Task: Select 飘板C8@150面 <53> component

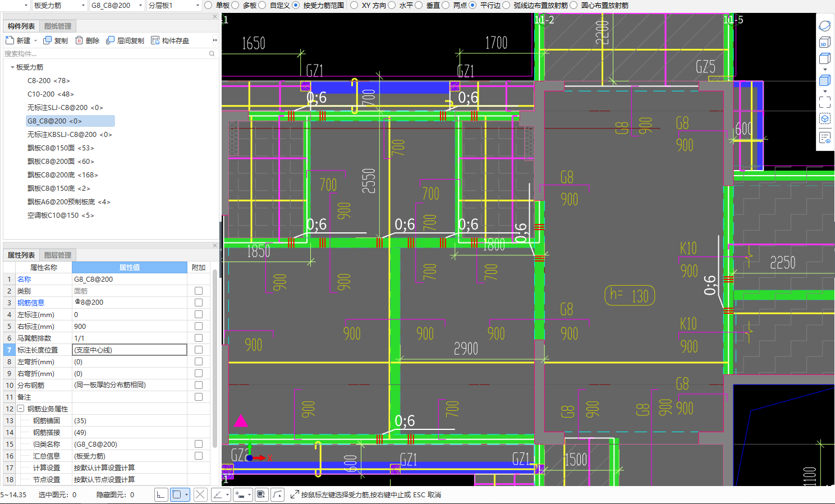Action: pos(61,148)
